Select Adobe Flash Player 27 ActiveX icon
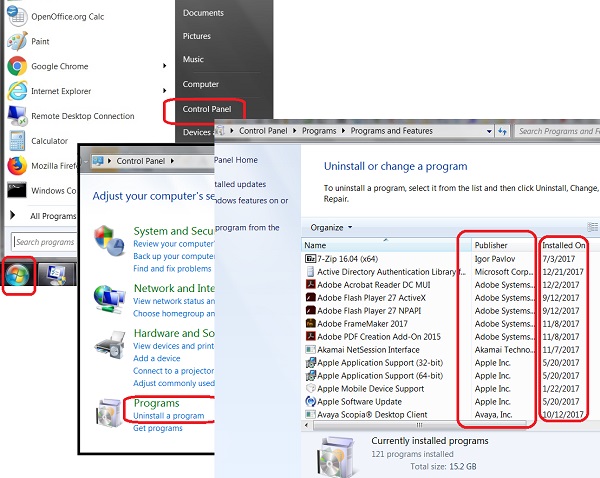Image resolution: width=600 pixels, height=478 pixels. (x=310, y=297)
